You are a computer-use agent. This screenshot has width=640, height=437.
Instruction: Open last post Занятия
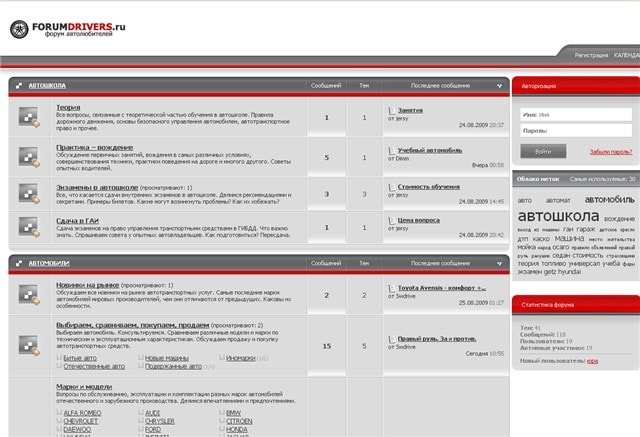point(410,110)
